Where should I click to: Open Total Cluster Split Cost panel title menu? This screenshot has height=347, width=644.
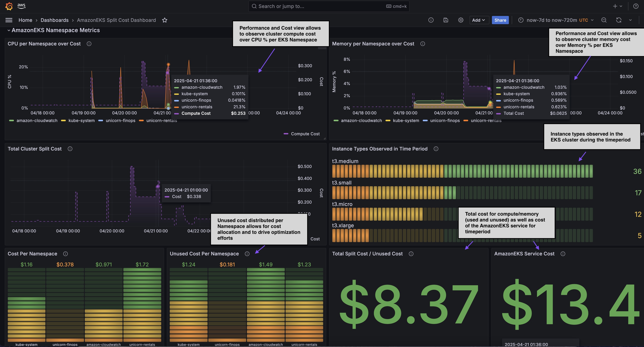[x=35, y=149]
